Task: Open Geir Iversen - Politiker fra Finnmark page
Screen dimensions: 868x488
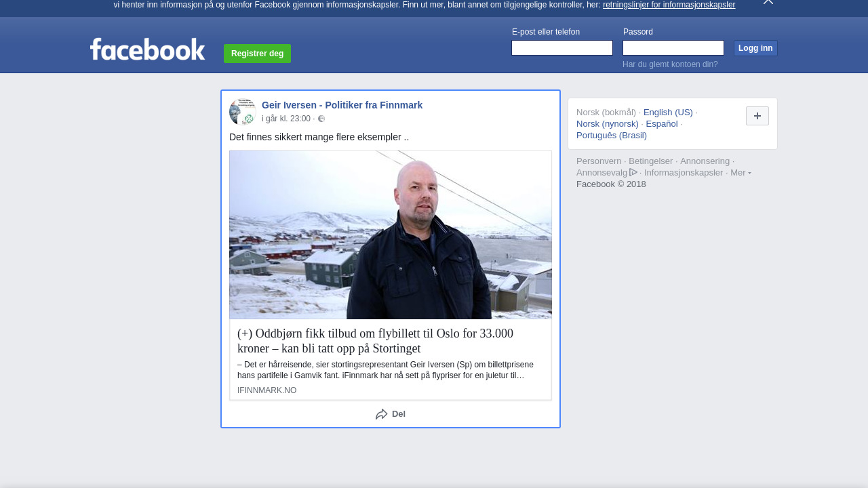Action: (342, 105)
